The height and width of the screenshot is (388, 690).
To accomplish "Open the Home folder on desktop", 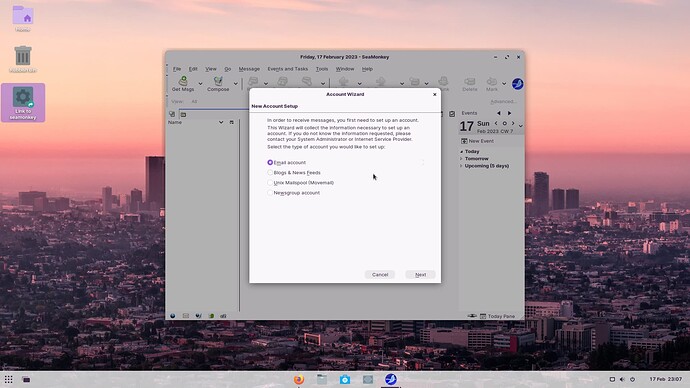I will pos(23,18).
